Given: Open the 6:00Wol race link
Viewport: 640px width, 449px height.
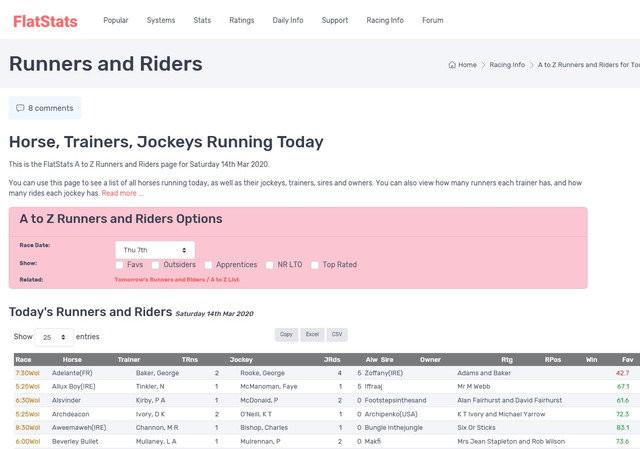Looking at the screenshot, I should point(27,442).
